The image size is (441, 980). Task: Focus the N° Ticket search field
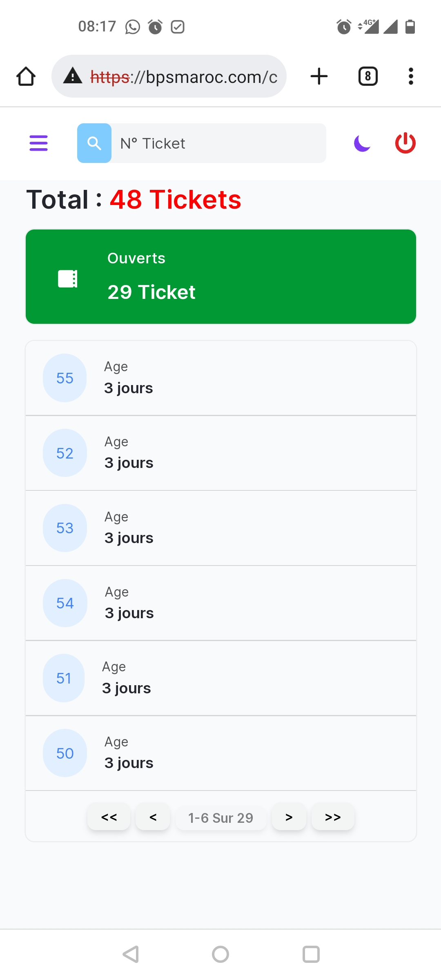coord(218,143)
